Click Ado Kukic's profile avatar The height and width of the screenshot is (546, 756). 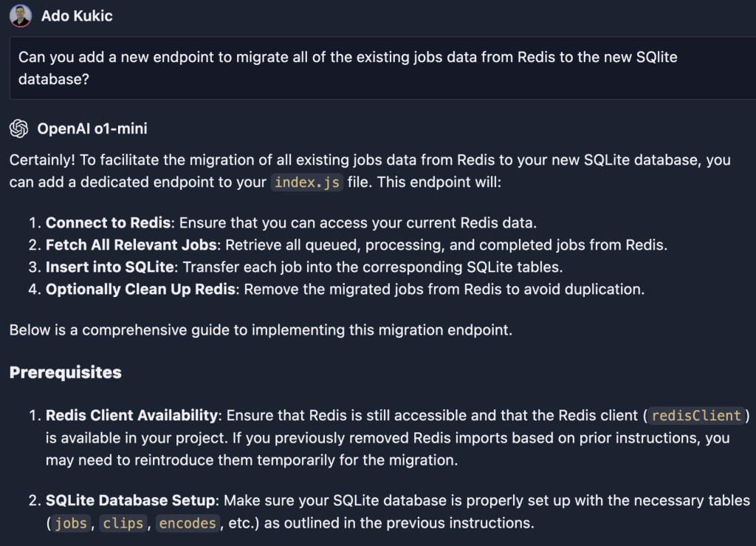click(x=21, y=16)
